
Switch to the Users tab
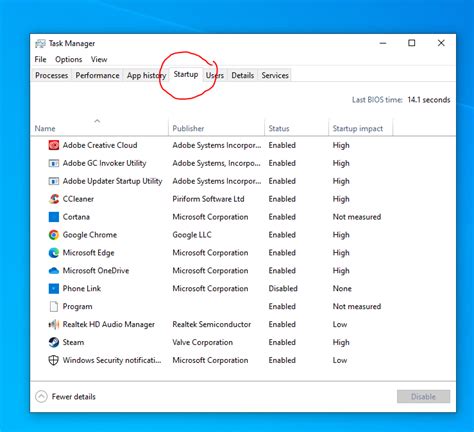tap(215, 76)
